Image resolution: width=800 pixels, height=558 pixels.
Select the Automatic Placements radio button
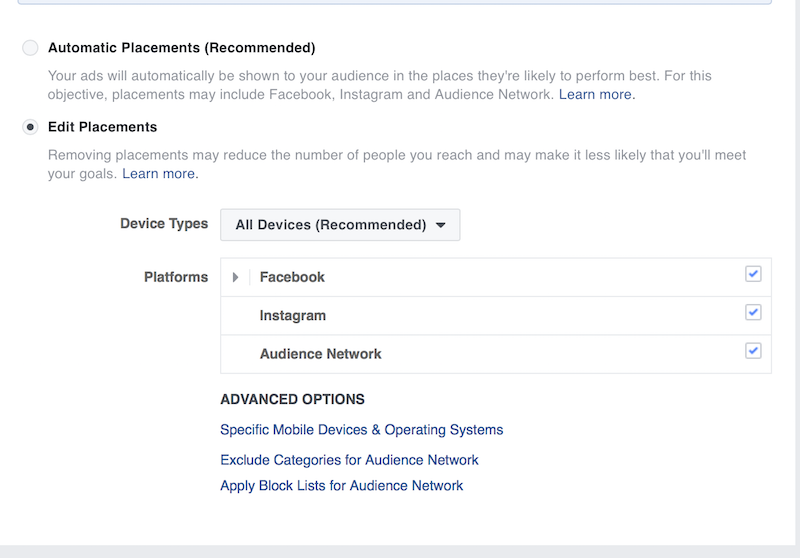[31, 48]
